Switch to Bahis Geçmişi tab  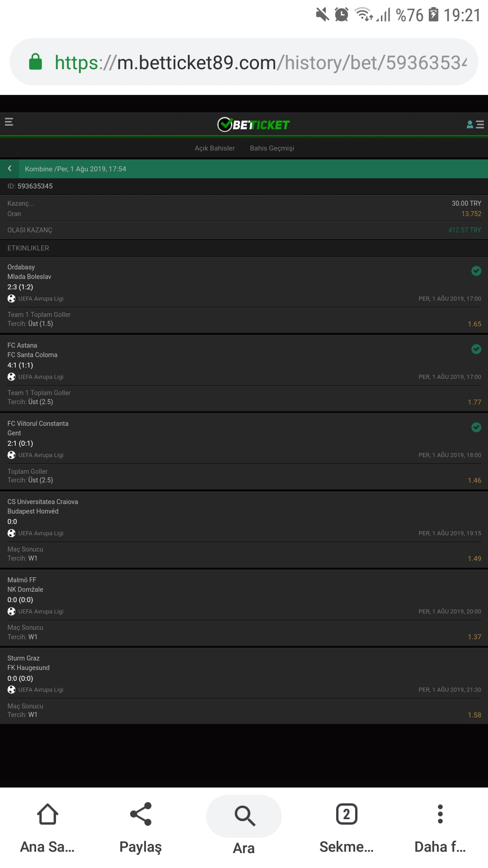pos(272,148)
